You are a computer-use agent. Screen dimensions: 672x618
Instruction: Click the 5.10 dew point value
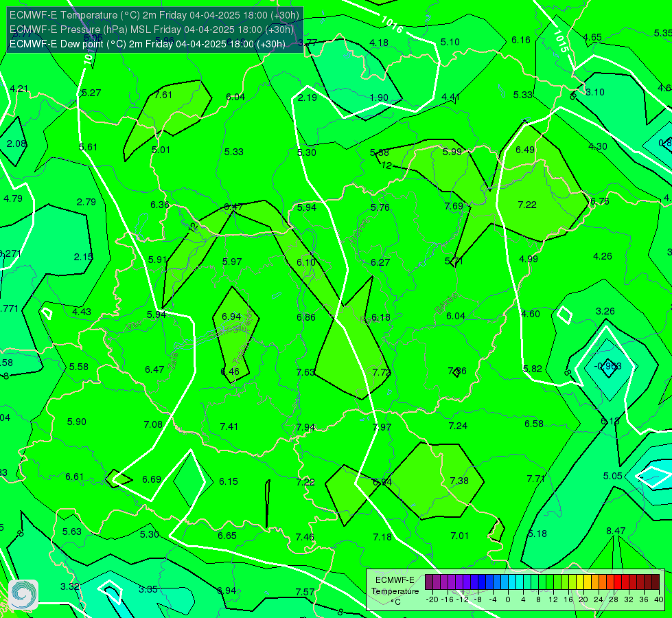450,42
